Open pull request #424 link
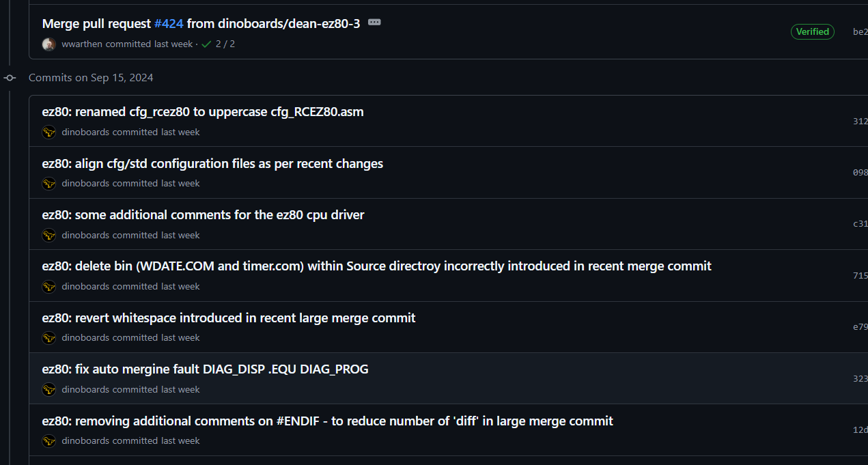Screen dimensions: 868x465 pos(169,23)
